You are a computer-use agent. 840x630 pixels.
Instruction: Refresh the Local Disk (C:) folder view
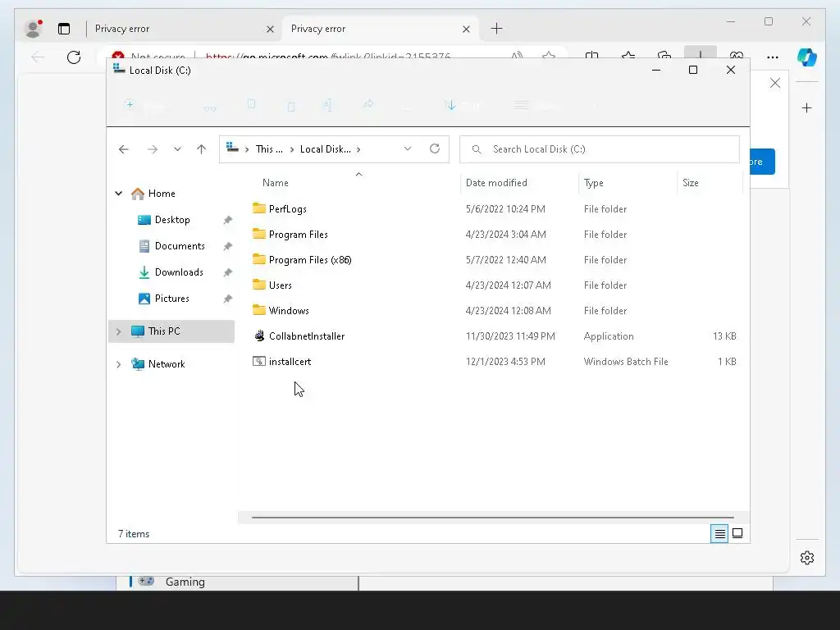[x=435, y=148]
